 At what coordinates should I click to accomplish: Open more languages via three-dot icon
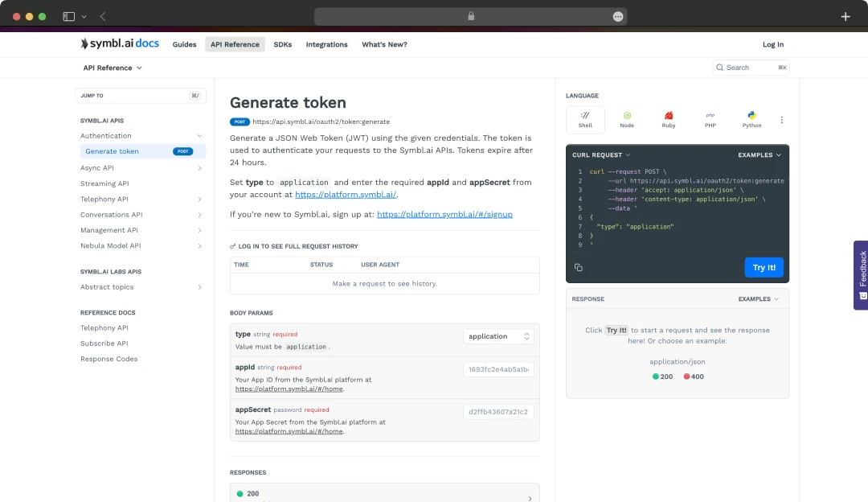coord(781,119)
